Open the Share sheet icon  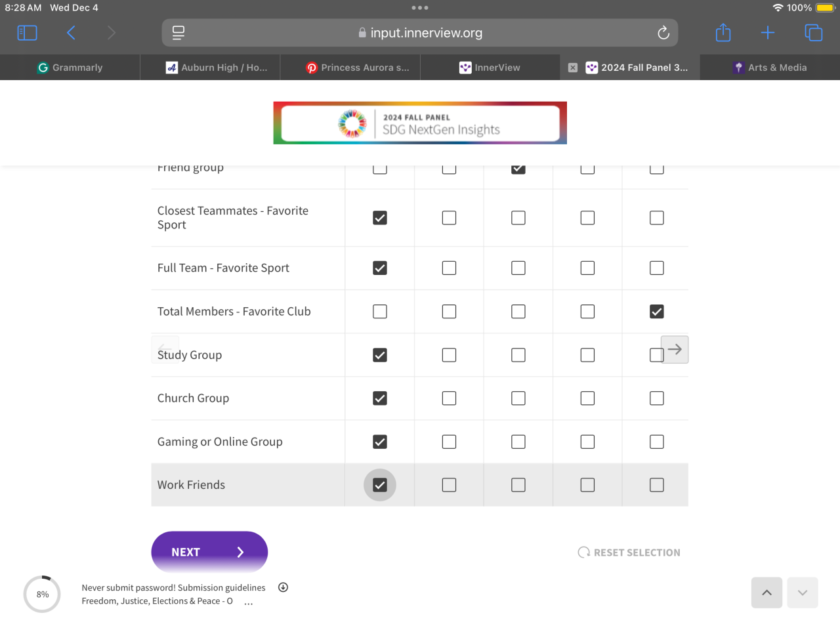point(723,33)
